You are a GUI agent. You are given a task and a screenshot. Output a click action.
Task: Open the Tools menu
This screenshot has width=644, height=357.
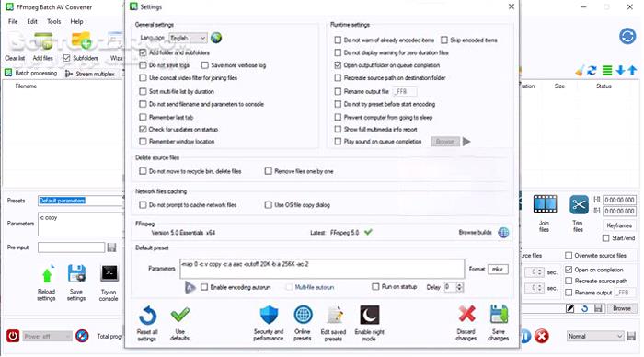tap(53, 21)
